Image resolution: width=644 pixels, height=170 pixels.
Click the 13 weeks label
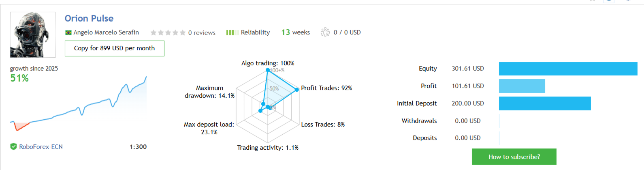coord(296,32)
